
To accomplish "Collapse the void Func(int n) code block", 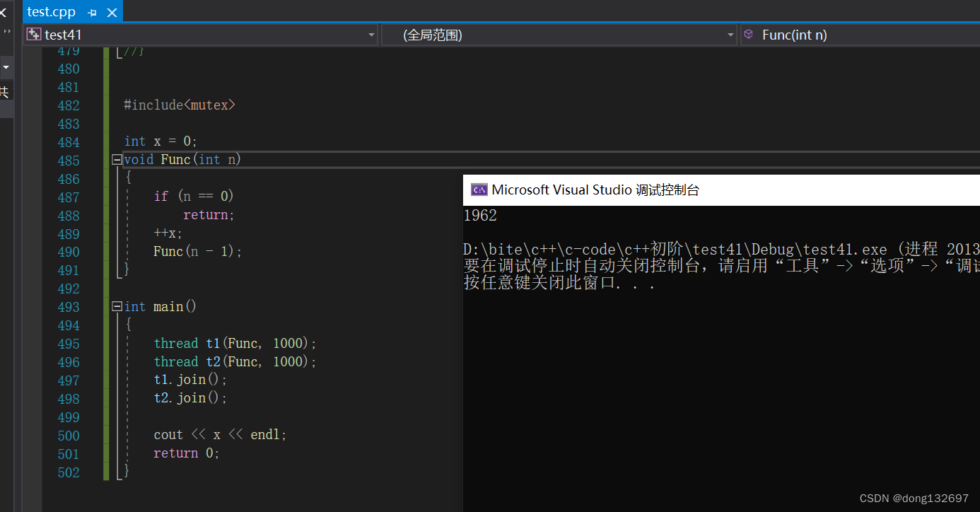I will pos(117,160).
